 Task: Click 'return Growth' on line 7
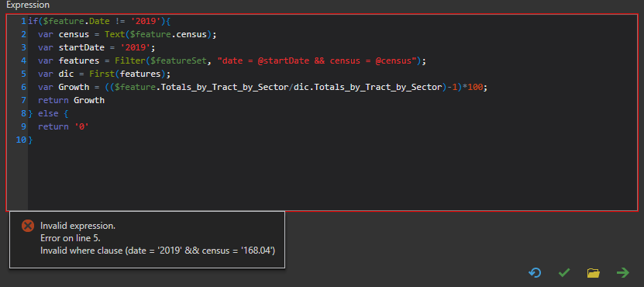click(x=71, y=100)
